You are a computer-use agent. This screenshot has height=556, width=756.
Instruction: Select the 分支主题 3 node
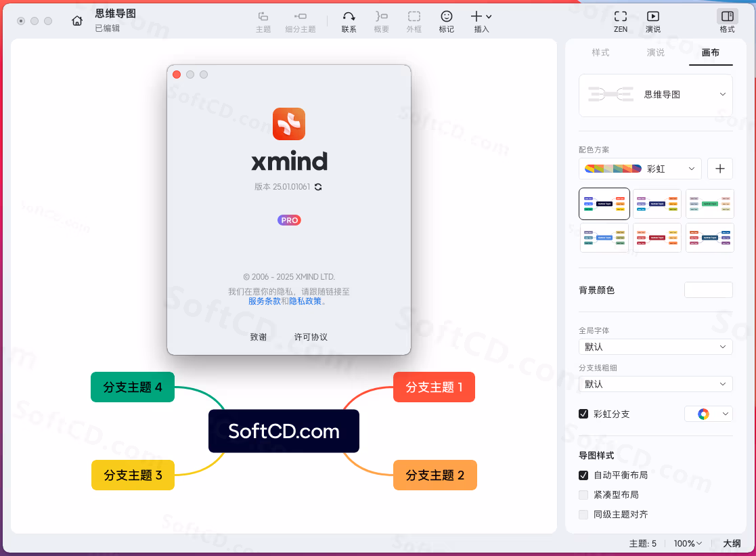133,475
